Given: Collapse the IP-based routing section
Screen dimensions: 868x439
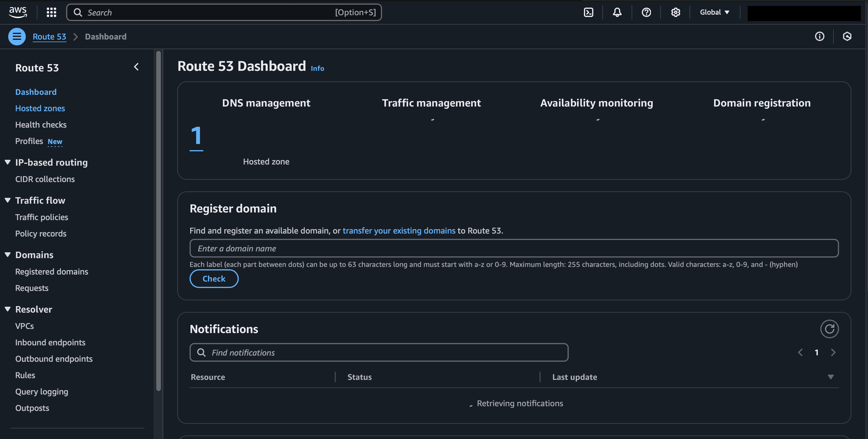Looking at the screenshot, I should [x=8, y=162].
